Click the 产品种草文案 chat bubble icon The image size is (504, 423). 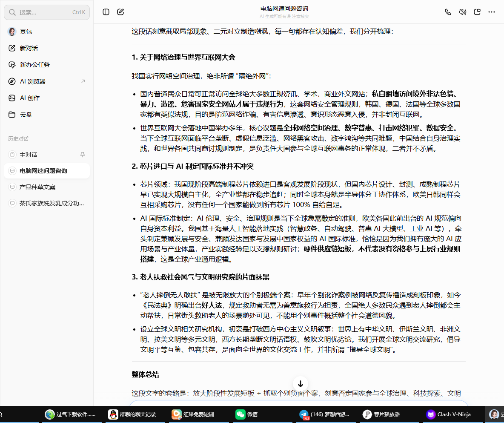click(x=12, y=187)
